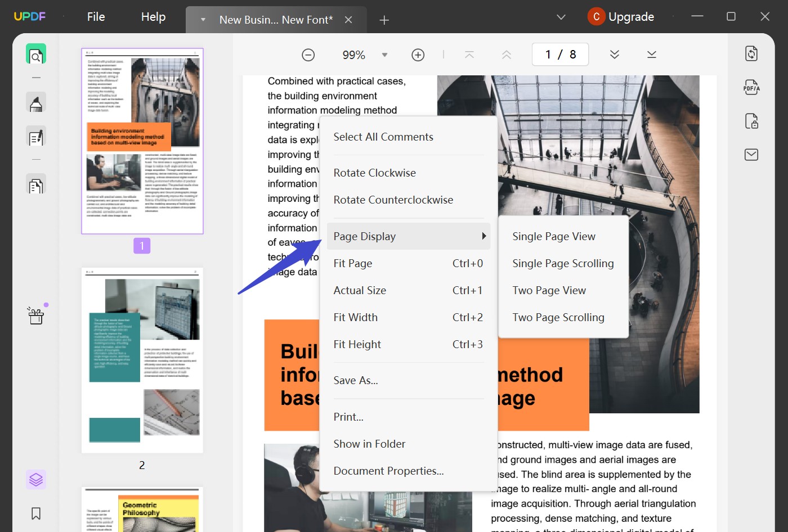Open the Edit PDF tool
788x532 pixels.
(x=36, y=137)
